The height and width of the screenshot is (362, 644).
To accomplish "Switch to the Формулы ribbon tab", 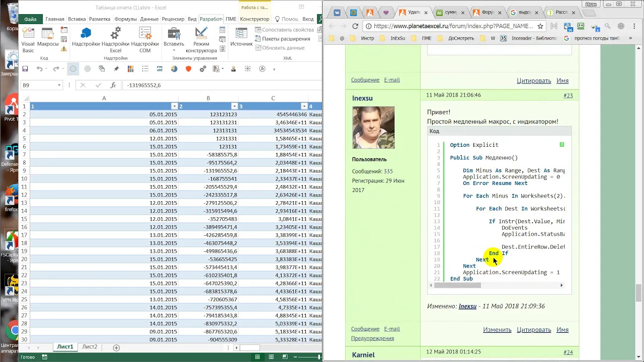I will click(125, 19).
